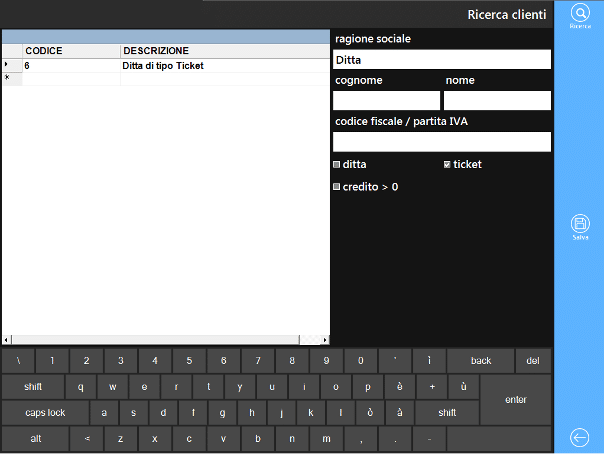Tap the number 7 key
The height and width of the screenshot is (454, 604).
click(x=258, y=360)
